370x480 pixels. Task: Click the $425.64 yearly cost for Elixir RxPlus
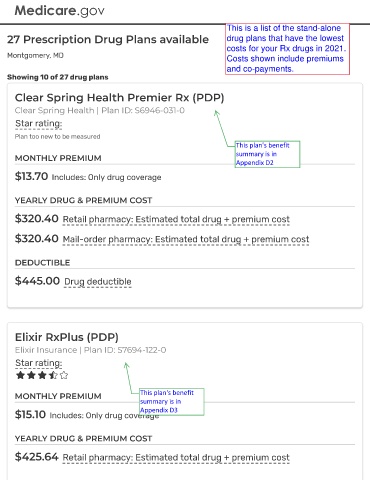(x=37, y=457)
